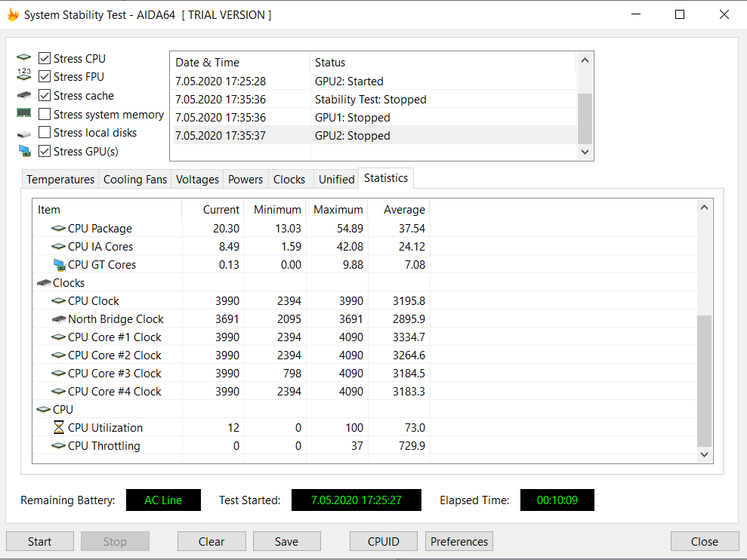Open Preferences
Image resolution: width=747 pixels, height=560 pixels.
click(x=459, y=541)
